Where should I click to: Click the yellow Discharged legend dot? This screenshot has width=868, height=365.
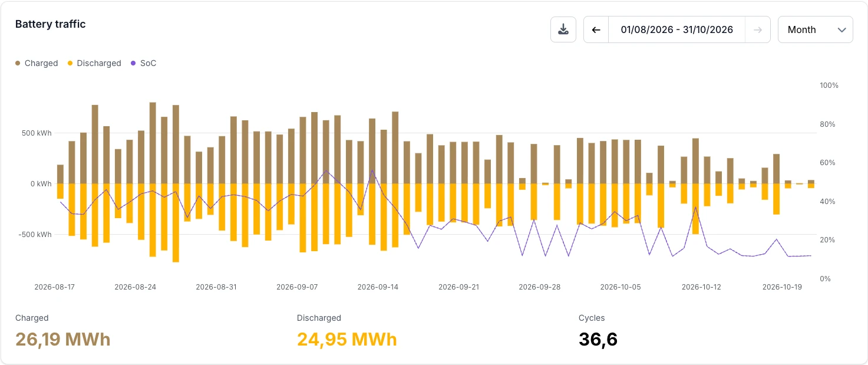(x=70, y=63)
